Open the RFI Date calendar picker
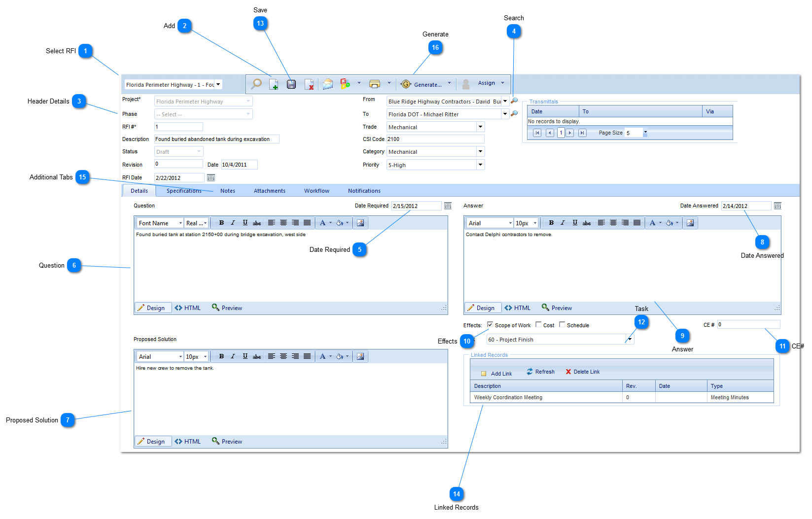Image resolution: width=812 pixels, height=519 pixels. [211, 177]
